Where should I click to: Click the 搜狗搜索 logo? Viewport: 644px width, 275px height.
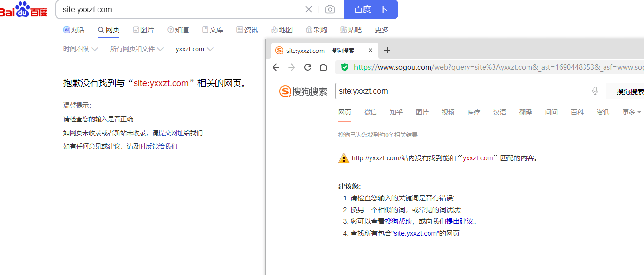click(303, 91)
